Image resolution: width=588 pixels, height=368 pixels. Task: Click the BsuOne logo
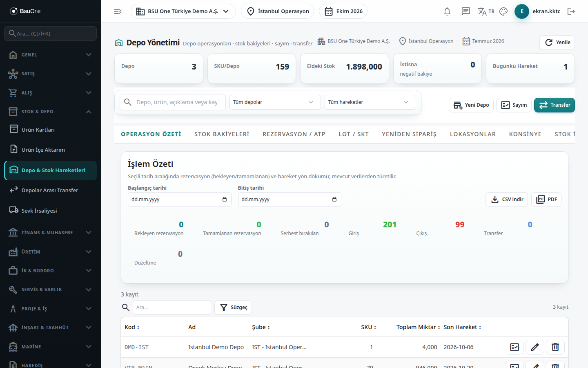coord(25,11)
